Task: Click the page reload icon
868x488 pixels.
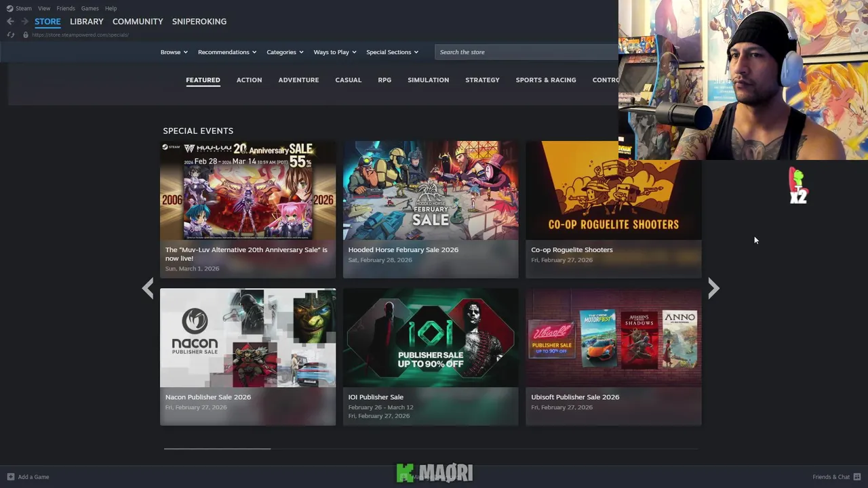Action: [x=10, y=35]
